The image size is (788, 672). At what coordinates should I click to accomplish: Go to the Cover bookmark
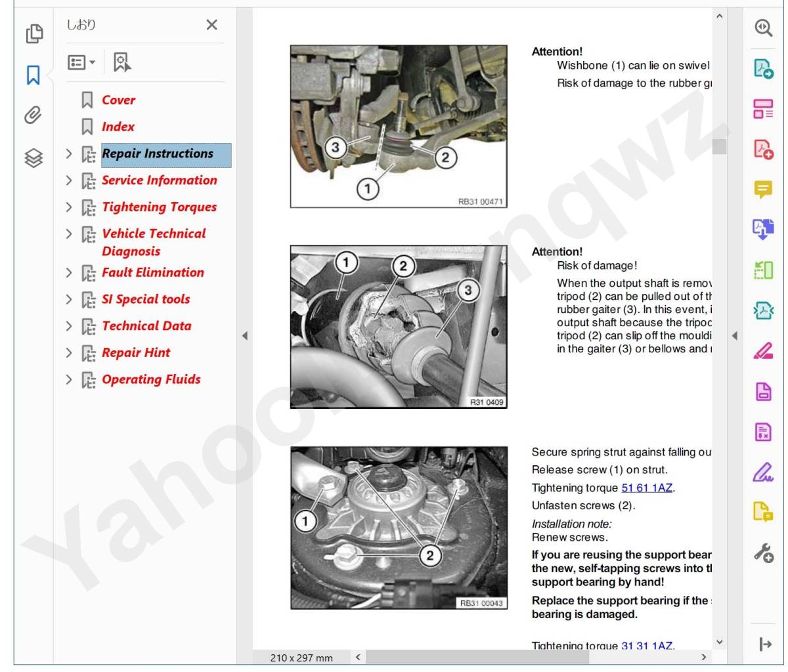click(118, 100)
